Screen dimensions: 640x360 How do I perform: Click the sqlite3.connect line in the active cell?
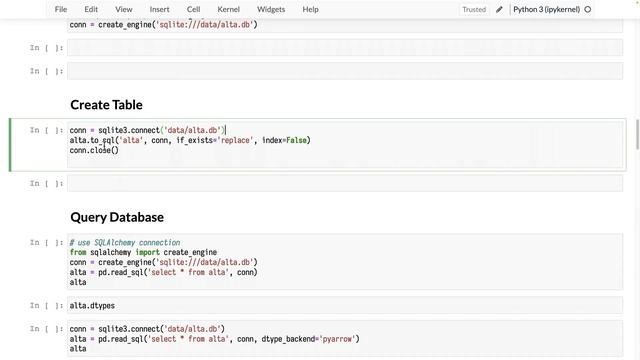coord(147,130)
